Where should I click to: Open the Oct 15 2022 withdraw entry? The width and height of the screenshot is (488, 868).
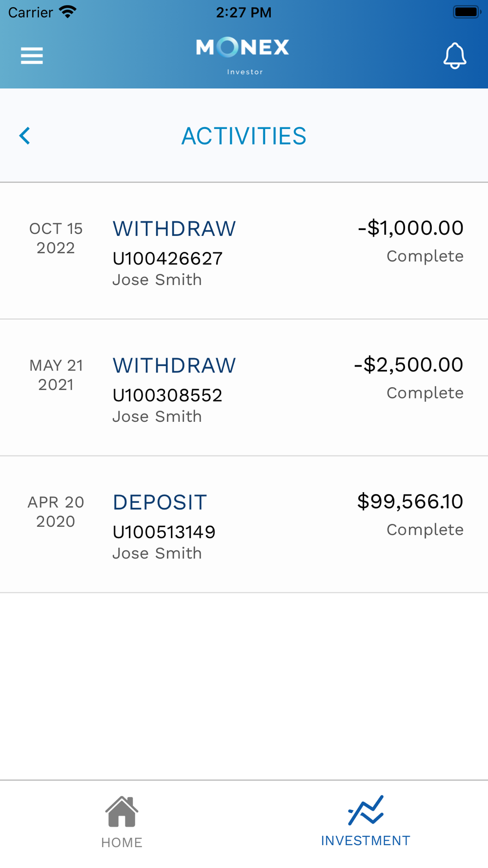244,251
